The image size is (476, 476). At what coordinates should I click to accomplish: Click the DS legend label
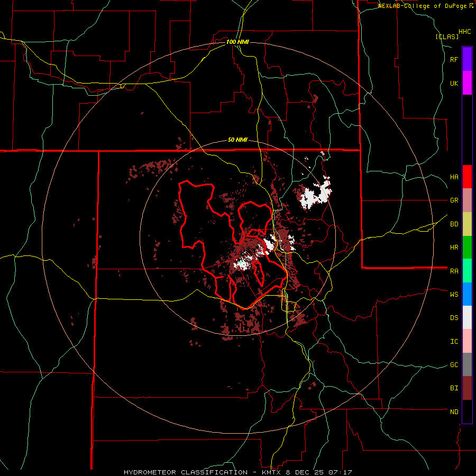454,318
